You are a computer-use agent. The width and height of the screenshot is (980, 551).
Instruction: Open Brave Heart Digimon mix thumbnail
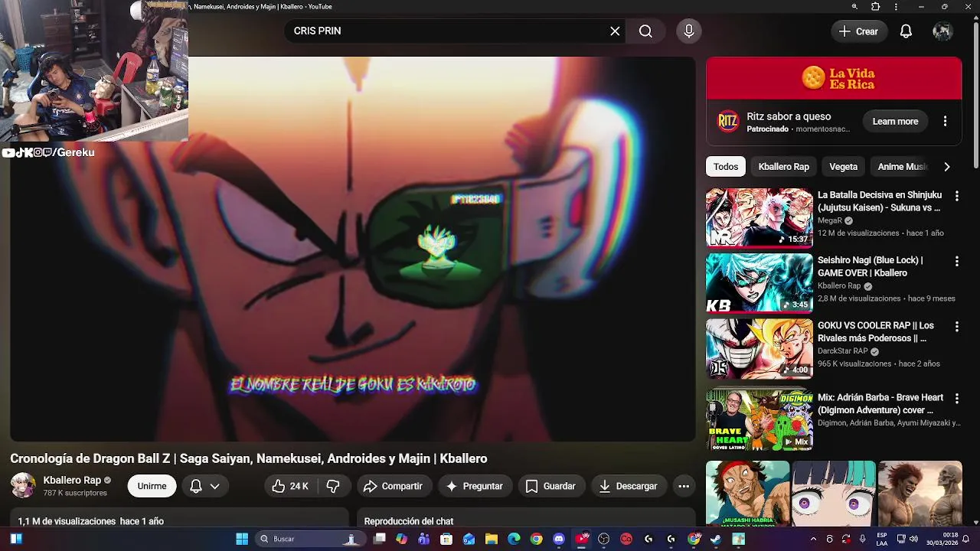[x=759, y=420]
